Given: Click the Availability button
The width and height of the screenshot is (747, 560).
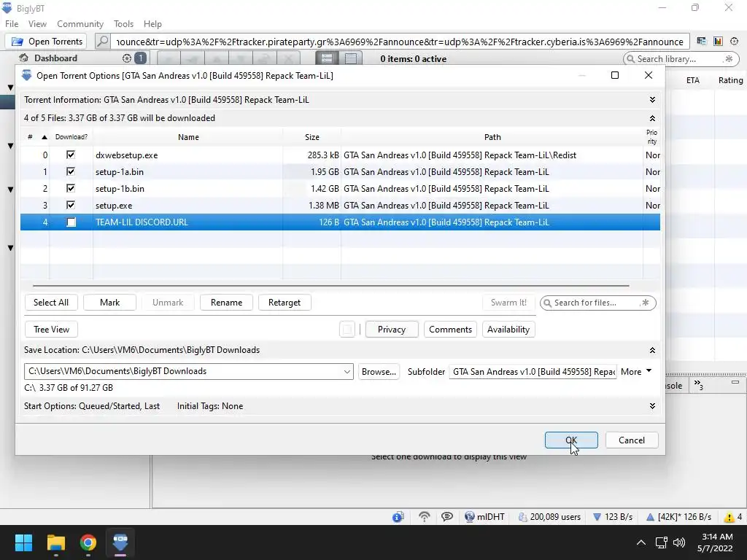Looking at the screenshot, I should tap(508, 330).
